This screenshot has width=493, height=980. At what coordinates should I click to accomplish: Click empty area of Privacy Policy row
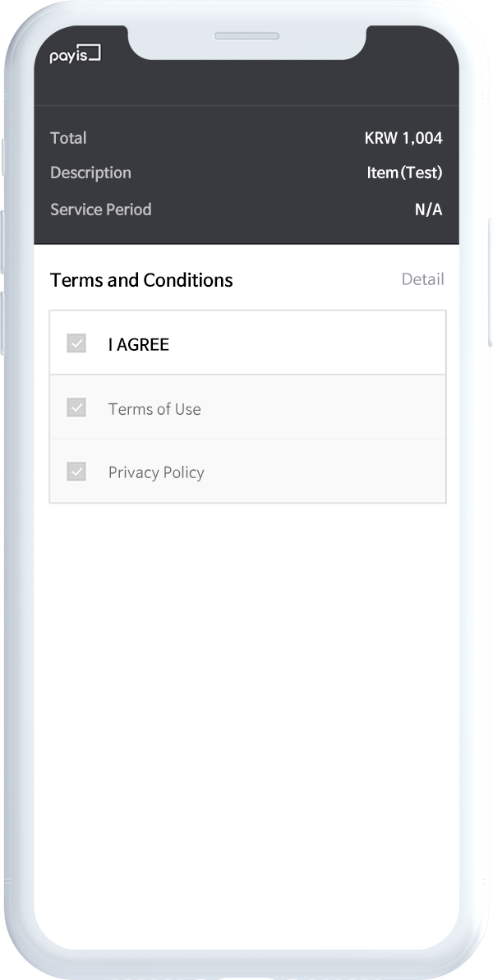pos(325,472)
